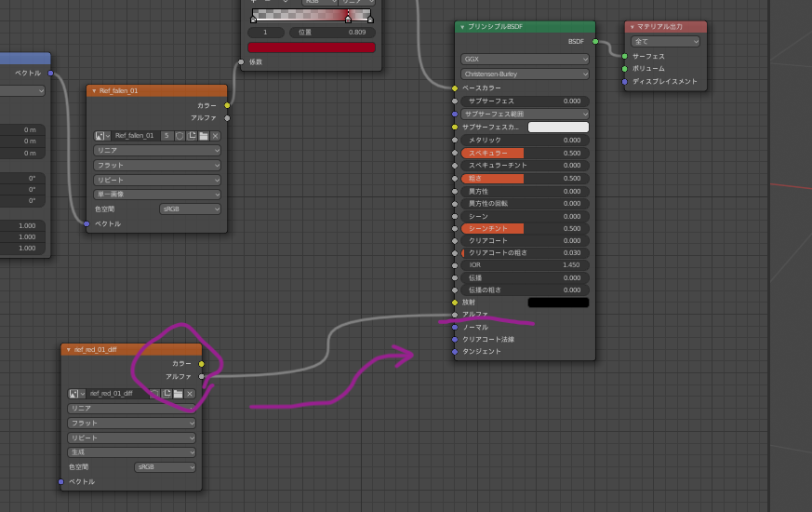Open Christensen-Burley subsurface method dropdown

click(x=525, y=74)
